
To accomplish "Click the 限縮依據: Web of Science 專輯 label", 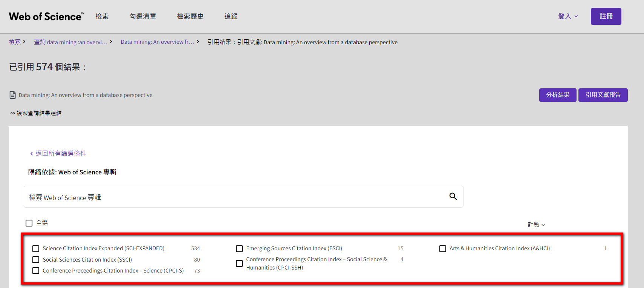I will coord(72,172).
